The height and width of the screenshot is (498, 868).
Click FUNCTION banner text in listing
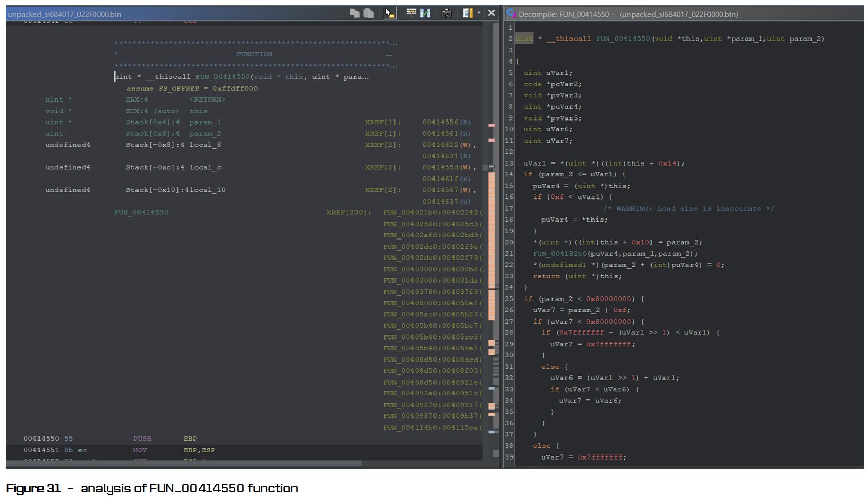click(x=254, y=54)
